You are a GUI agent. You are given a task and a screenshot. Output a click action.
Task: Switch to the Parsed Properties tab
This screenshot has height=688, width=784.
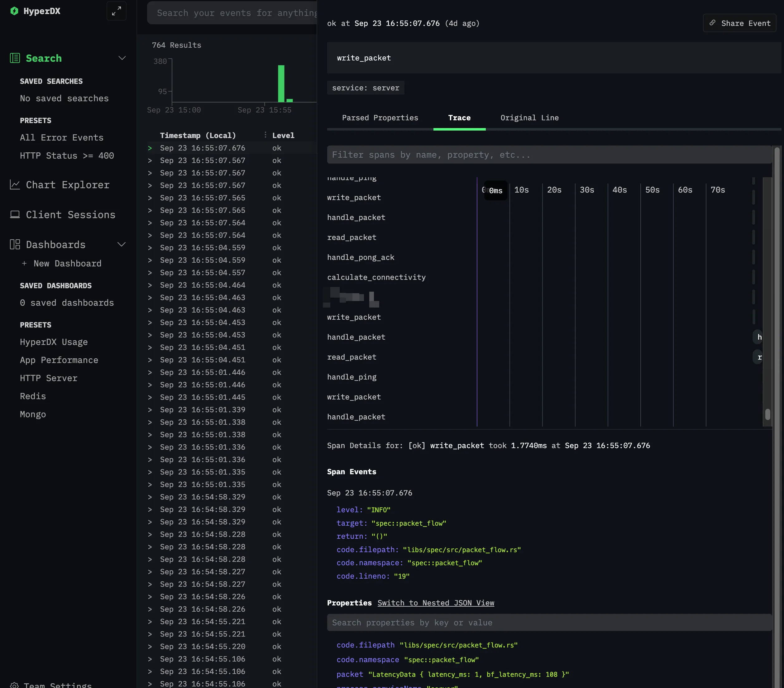[x=380, y=118]
